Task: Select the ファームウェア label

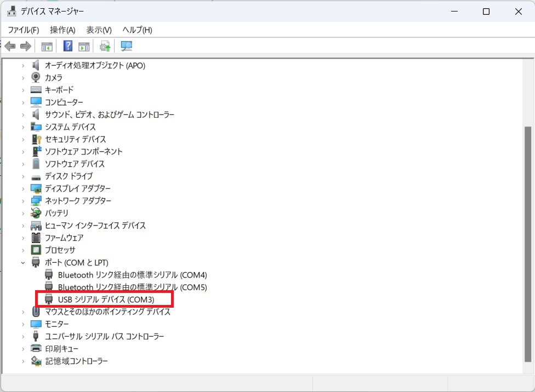Action: [64, 238]
